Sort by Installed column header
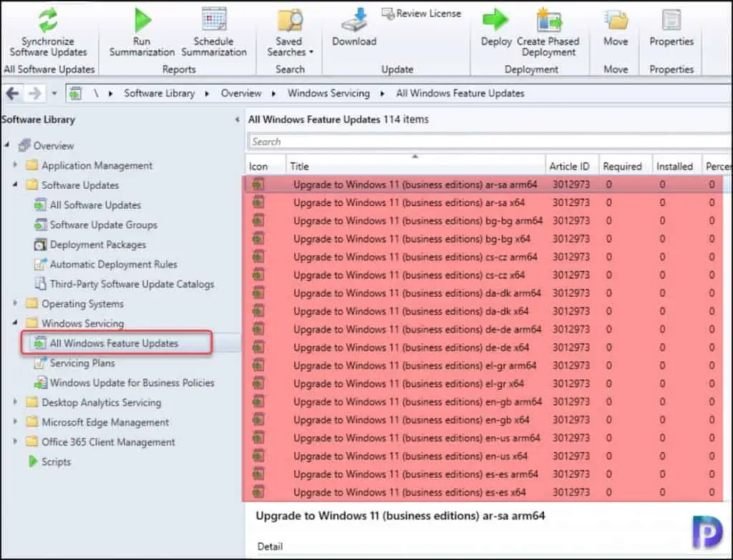 point(677,166)
